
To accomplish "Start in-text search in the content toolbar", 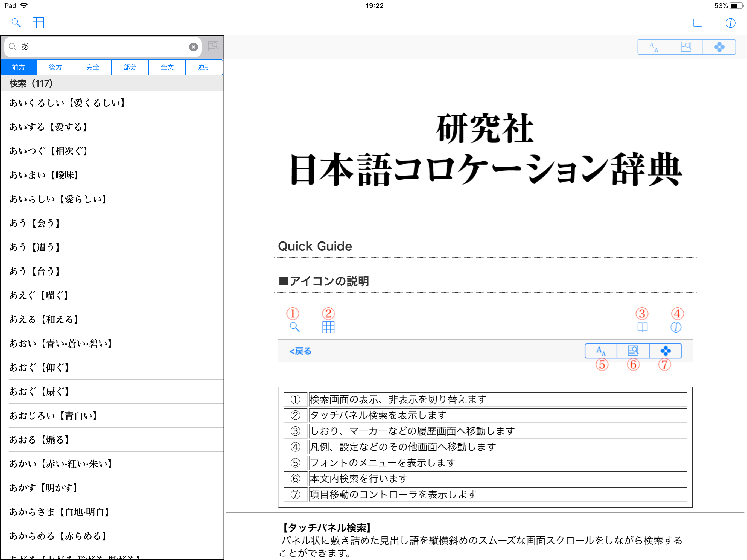I will tap(686, 47).
